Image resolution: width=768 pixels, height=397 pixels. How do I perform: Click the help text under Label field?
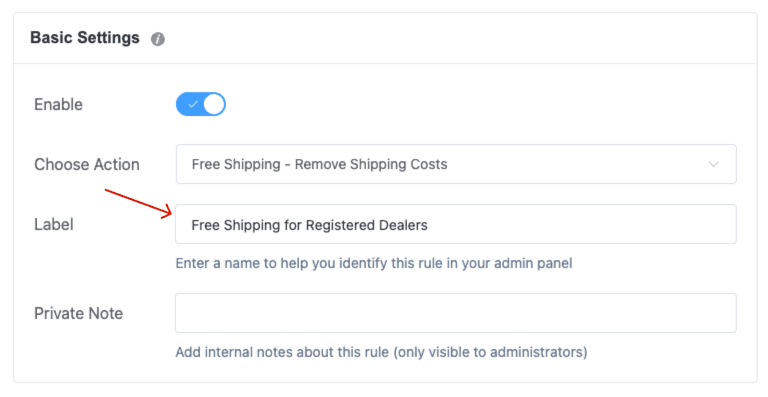point(374,263)
